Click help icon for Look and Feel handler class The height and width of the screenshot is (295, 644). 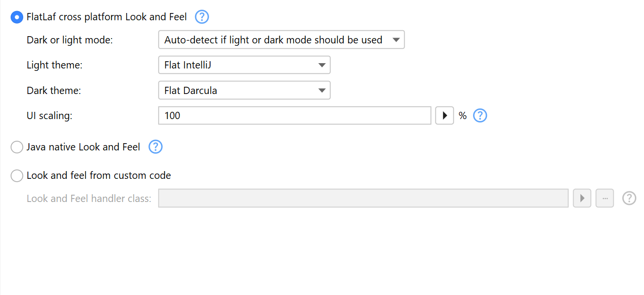(629, 198)
